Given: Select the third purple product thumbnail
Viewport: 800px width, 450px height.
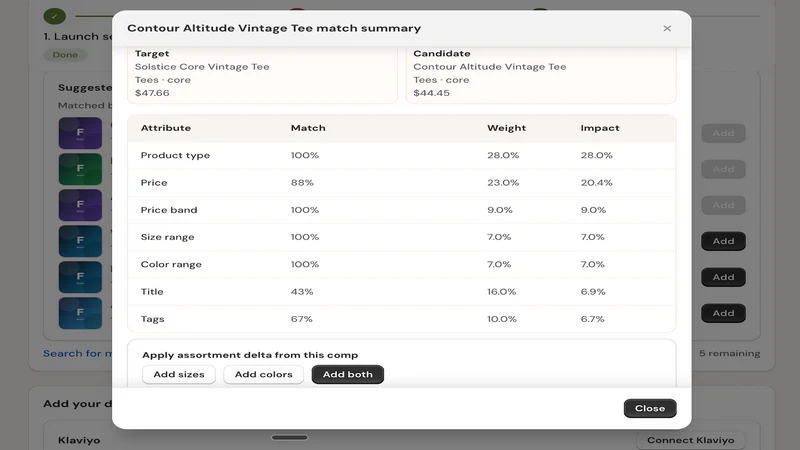Looking at the screenshot, I should pos(80,205).
